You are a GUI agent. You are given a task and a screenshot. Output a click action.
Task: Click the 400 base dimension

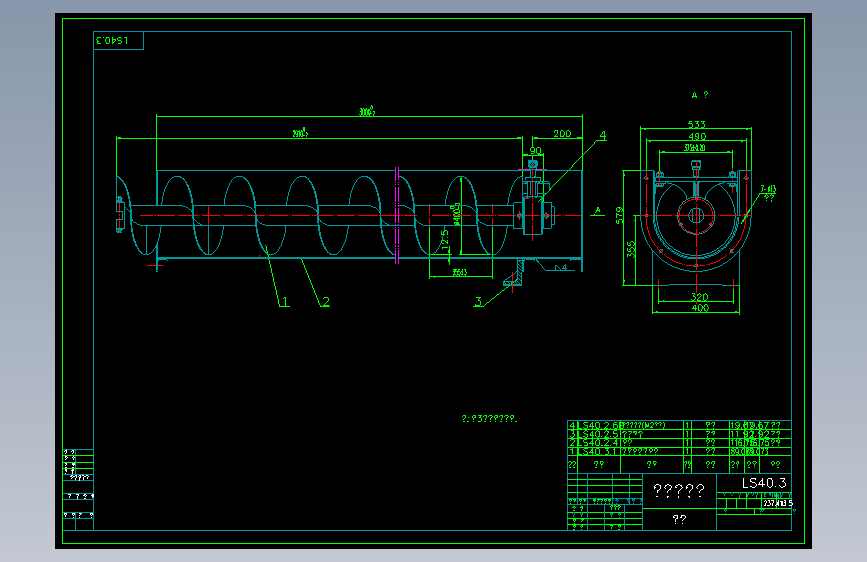[700, 308]
